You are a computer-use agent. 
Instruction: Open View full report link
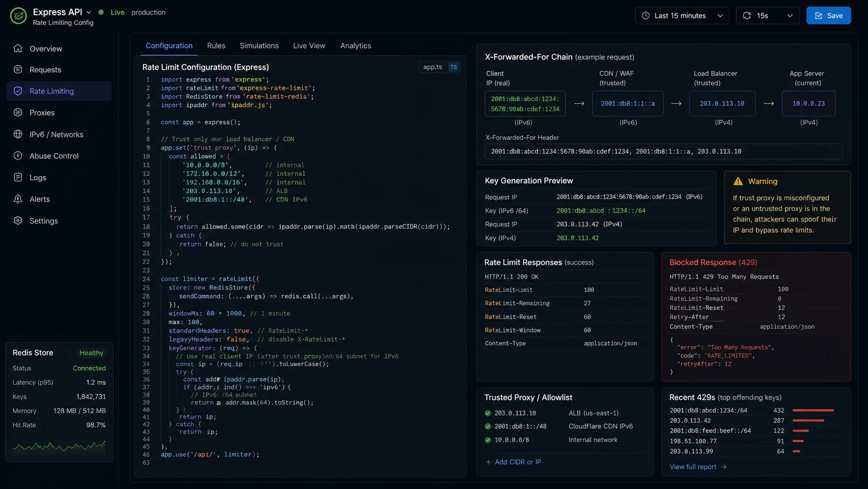tap(698, 467)
